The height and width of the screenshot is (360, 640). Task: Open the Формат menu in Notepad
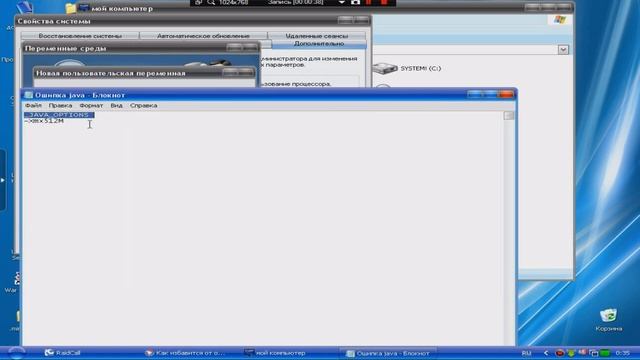91,105
